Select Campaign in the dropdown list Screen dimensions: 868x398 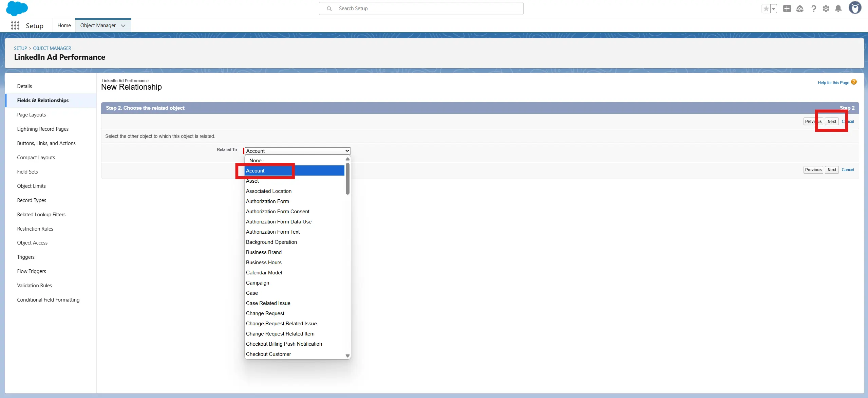258,283
